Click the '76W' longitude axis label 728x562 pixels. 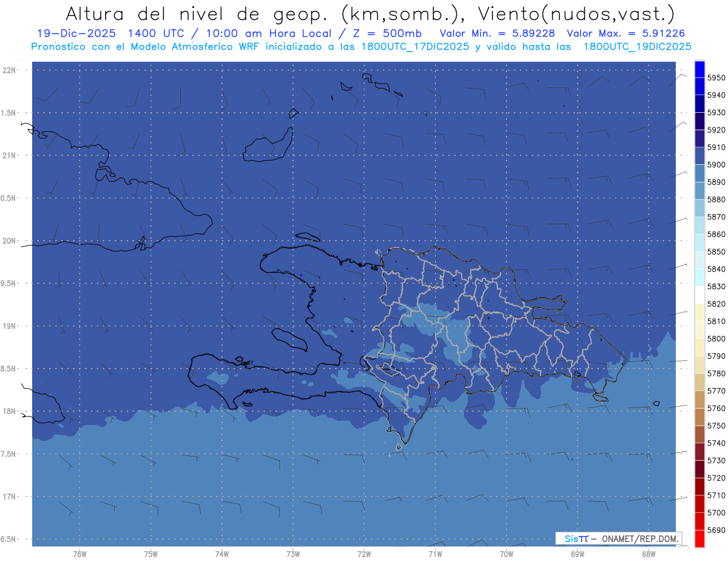(79, 554)
